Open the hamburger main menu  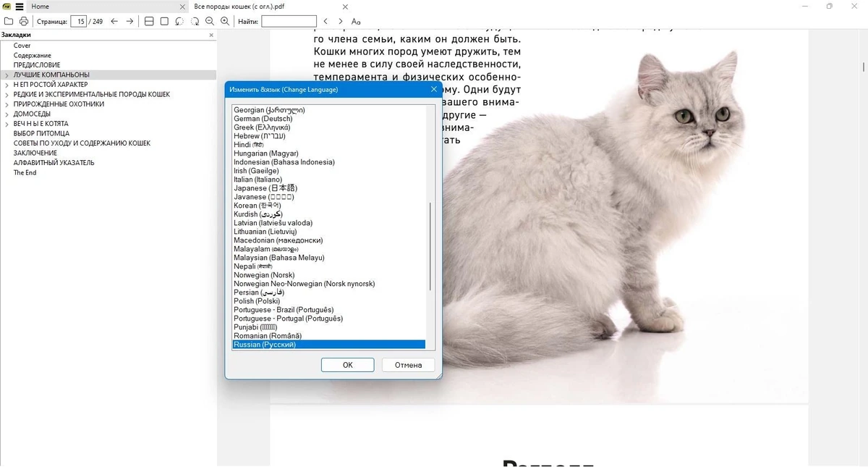(20, 6)
